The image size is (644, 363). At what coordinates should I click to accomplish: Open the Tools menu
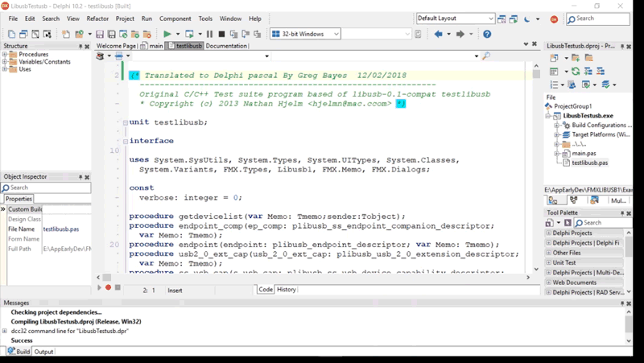point(205,19)
